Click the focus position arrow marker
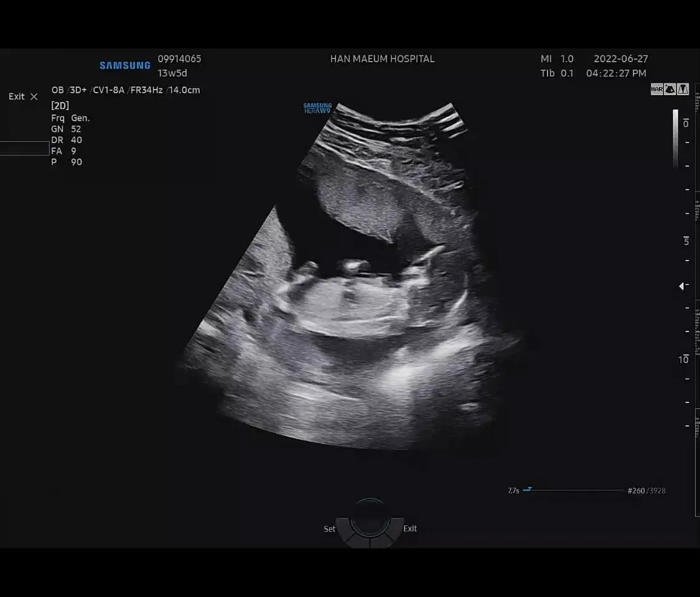 tap(682, 286)
